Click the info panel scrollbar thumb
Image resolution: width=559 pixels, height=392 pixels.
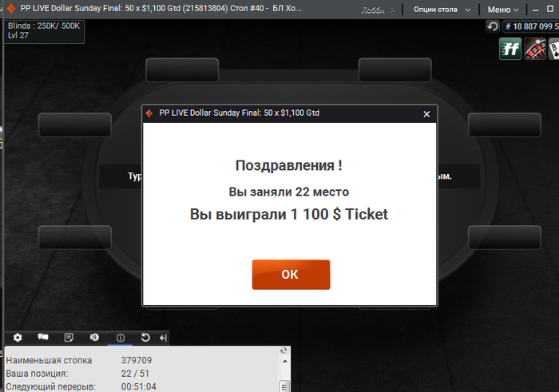(x=284, y=386)
